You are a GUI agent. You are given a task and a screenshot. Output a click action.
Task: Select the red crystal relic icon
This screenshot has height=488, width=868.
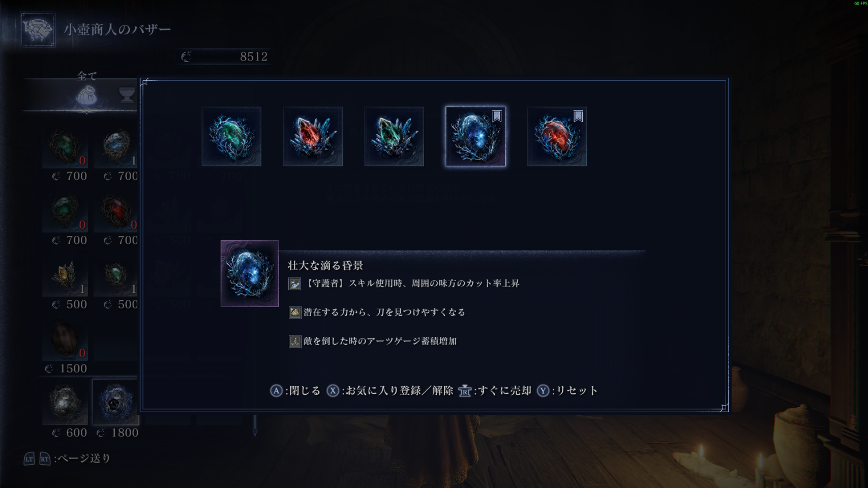[313, 136]
